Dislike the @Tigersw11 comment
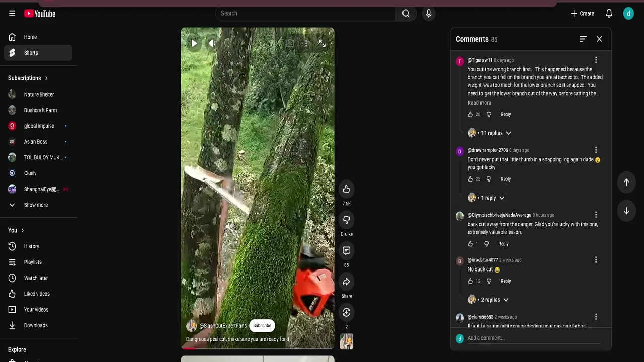This screenshot has height=362, width=644. click(x=489, y=115)
